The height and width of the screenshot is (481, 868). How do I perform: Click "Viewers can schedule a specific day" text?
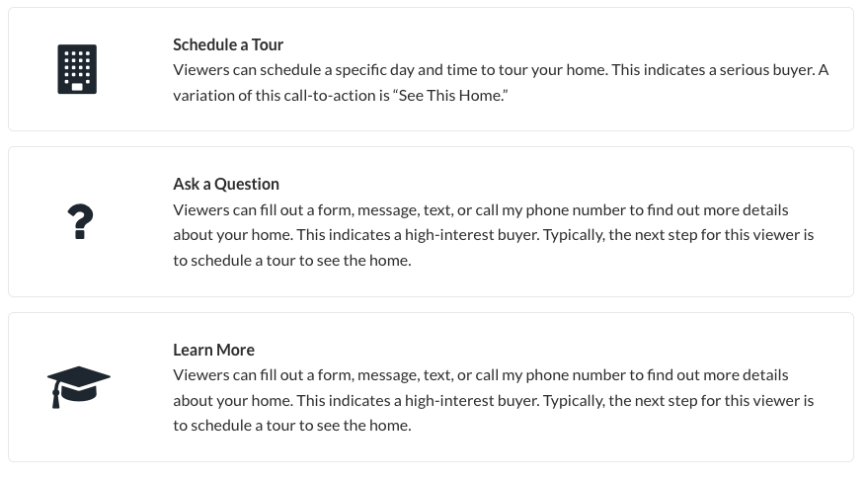(294, 70)
